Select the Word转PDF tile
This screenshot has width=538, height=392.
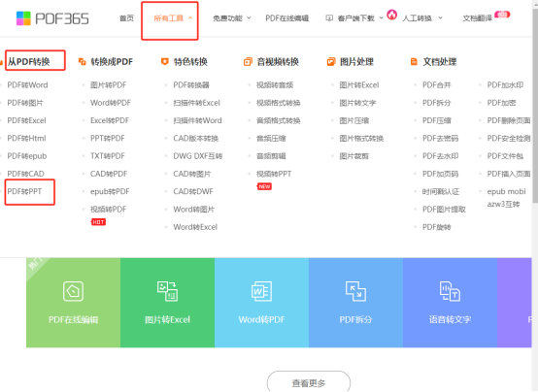pyautogui.click(x=261, y=303)
